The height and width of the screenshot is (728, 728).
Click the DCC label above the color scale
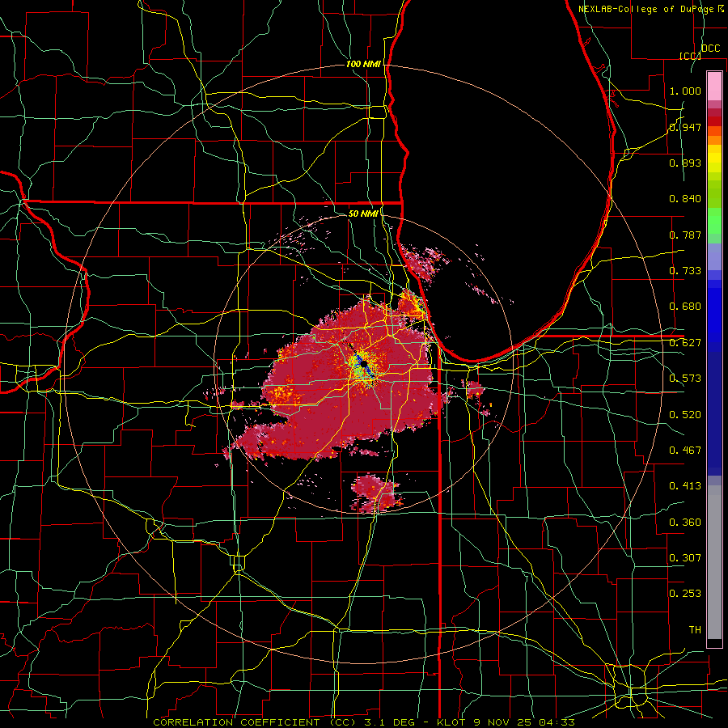coord(710,49)
